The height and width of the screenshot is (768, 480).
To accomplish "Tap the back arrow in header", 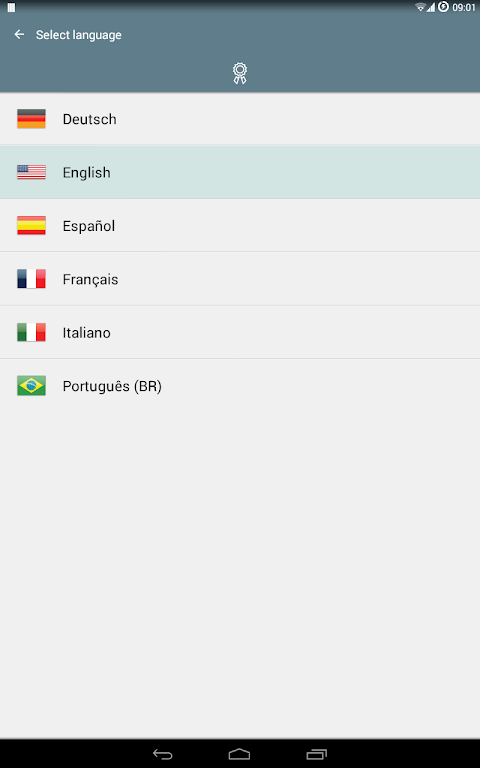I will (x=19, y=34).
